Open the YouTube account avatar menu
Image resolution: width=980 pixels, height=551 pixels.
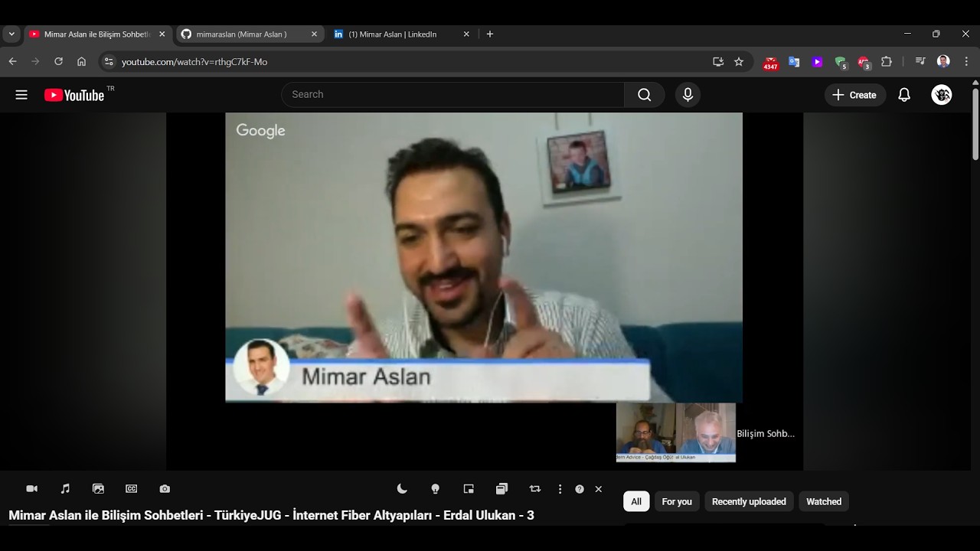(942, 95)
